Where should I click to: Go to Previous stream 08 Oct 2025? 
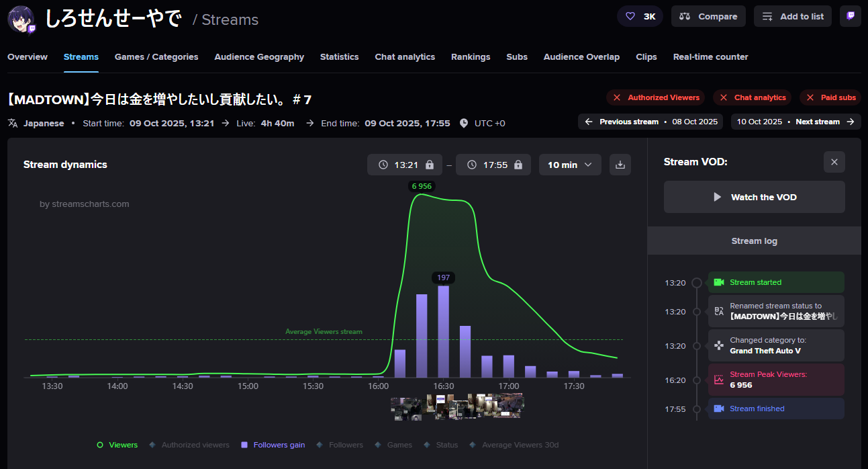pyautogui.click(x=650, y=122)
